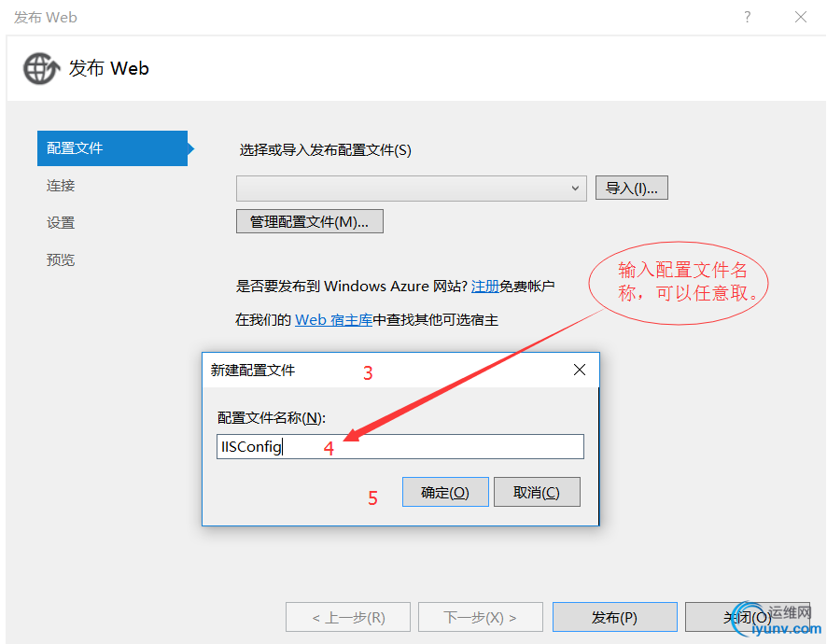The image size is (827, 644).
Task: Click the disabled 上一步(R) button
Action: [x=348, y=617]
